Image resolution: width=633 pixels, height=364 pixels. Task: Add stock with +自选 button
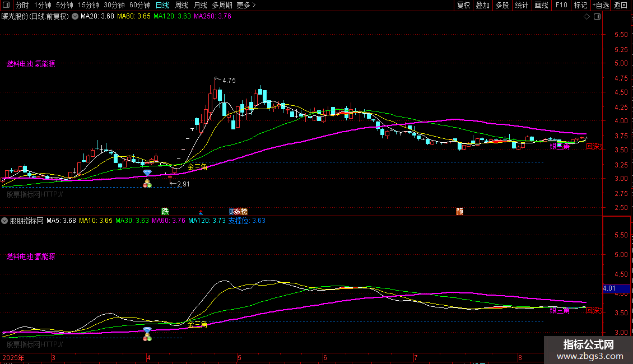[x=601, y=5]
